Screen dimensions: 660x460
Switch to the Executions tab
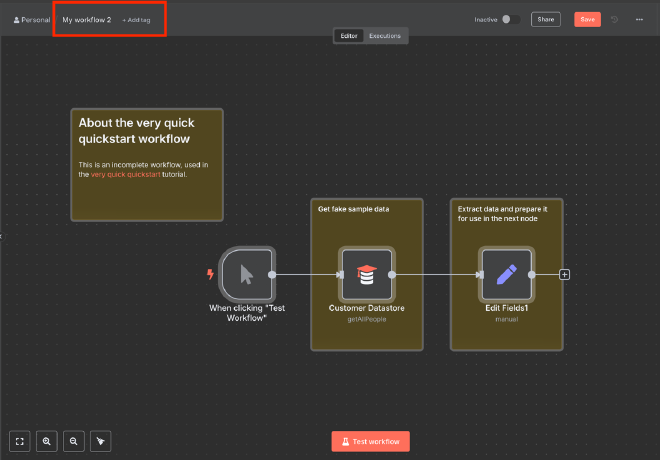pos(385,36)
